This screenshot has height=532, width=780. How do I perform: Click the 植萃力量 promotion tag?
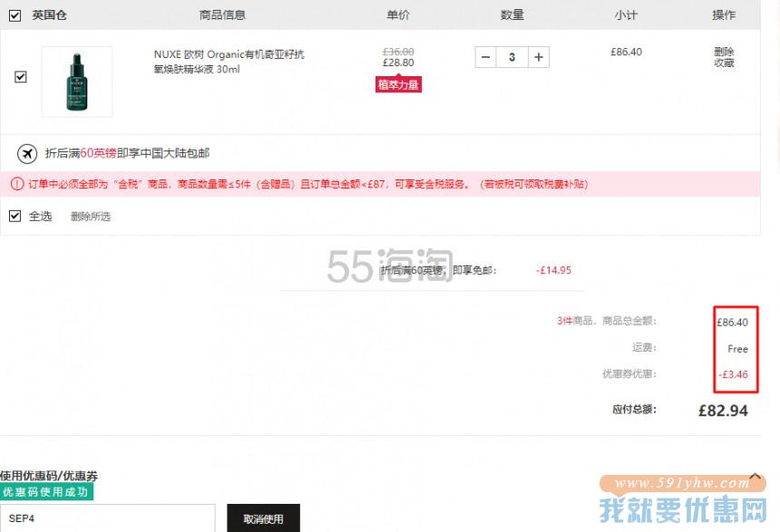tap(398, 84)
